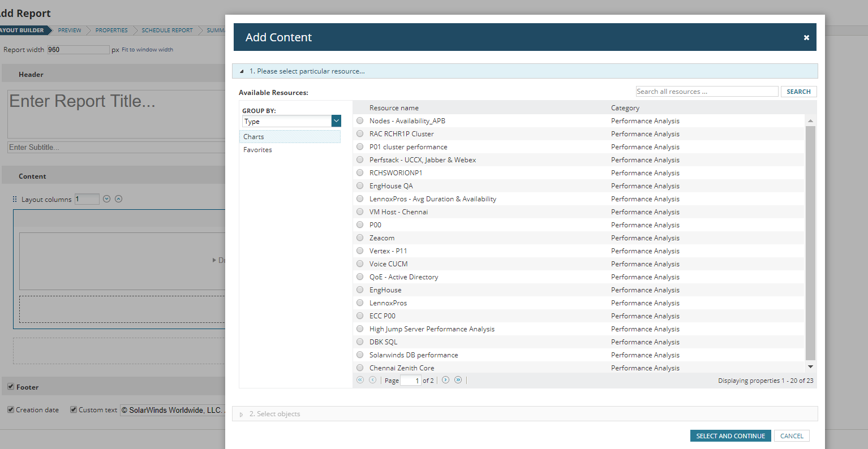Go to the Schedule Report step tab
Image resolution: width=868 pixels, height=449 pixels.
coord(167,30)
